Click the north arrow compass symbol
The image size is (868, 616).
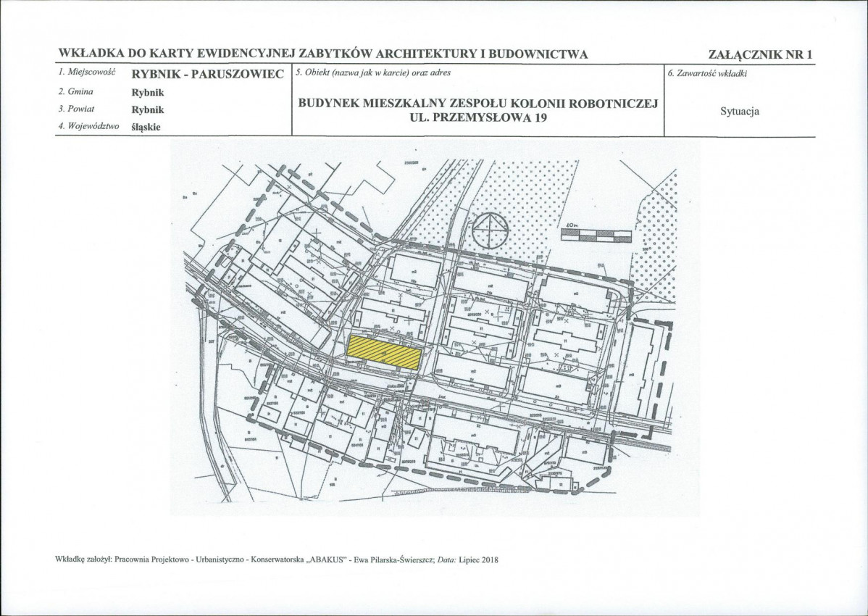490,230
